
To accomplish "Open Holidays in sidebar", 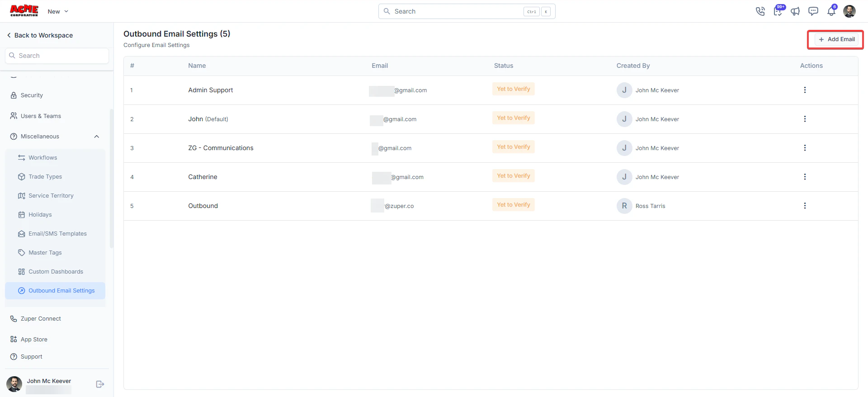I will 40,215.
